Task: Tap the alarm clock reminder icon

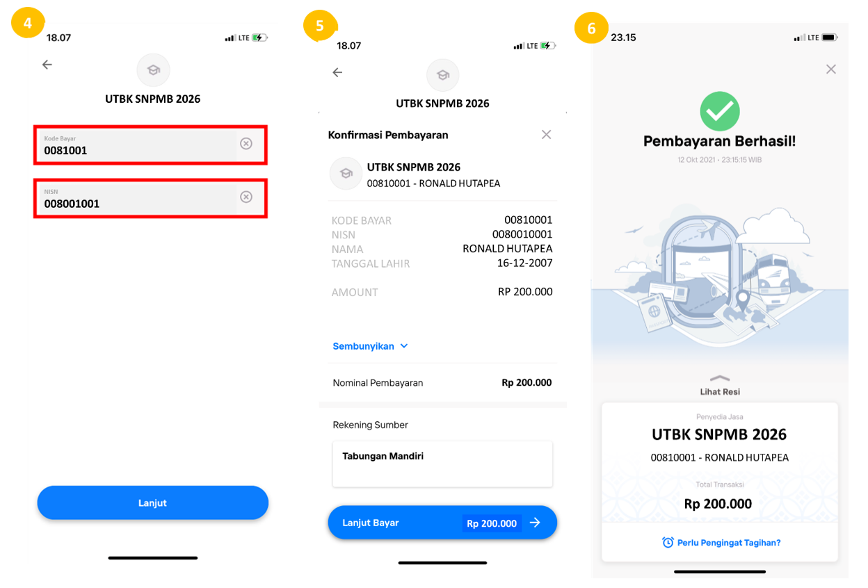Action: pos(668,542)
